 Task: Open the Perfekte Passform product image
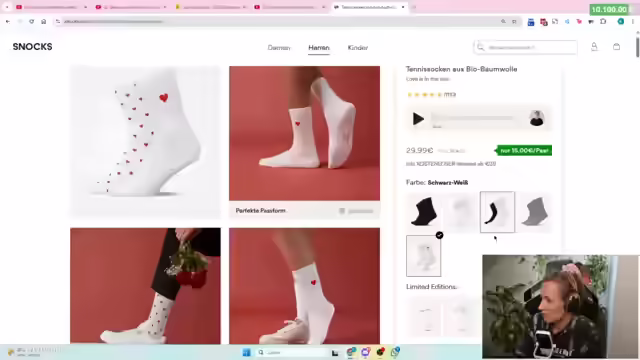tap(304, 133)
